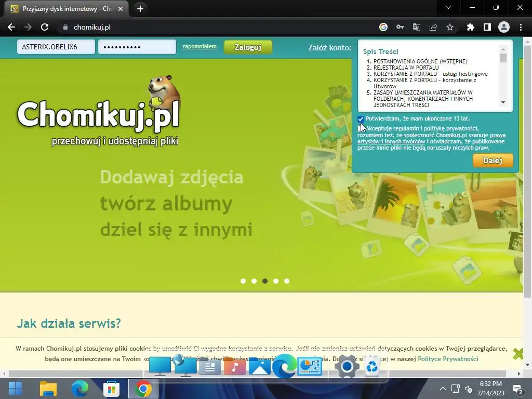Viewport: 532px width, 399px height.
Task: Open the tab search chevron
Action: pyautogui.click(x=448, y=7)
